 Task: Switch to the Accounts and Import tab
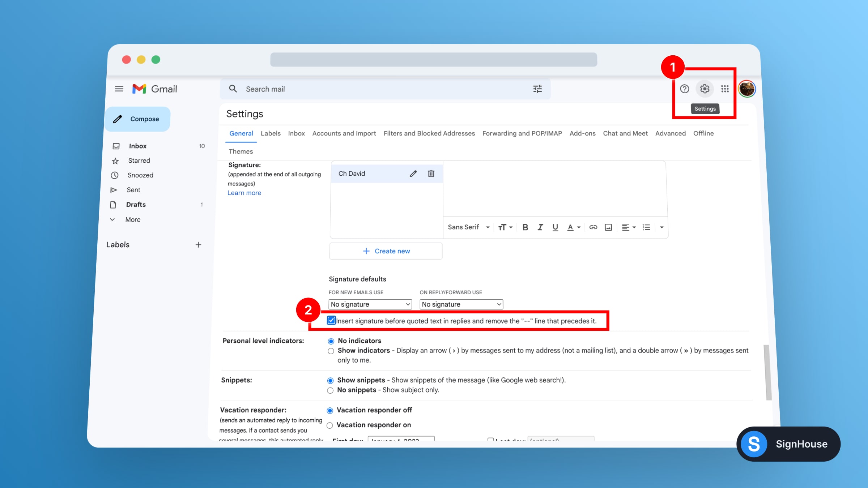click(344, 133)
